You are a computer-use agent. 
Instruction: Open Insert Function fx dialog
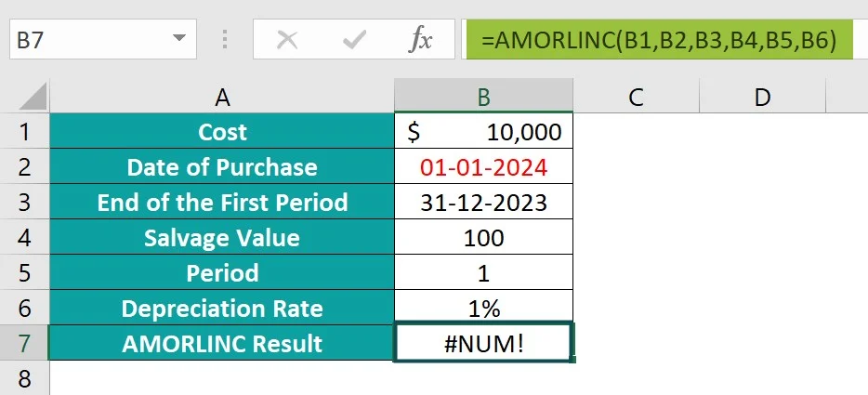tap(420, 40)
